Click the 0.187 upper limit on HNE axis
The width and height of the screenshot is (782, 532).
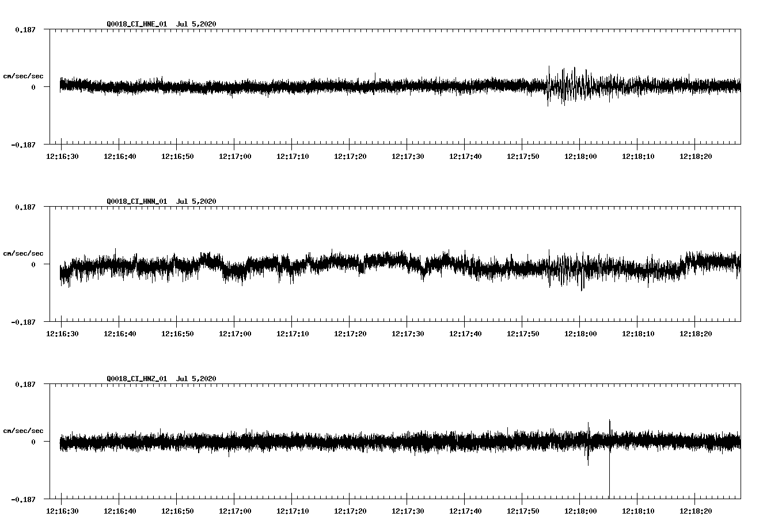(x=25, y=29)
